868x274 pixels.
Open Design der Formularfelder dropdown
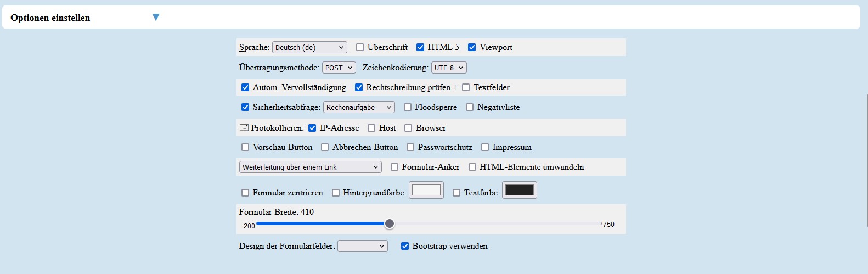click(x=362, y=247)
